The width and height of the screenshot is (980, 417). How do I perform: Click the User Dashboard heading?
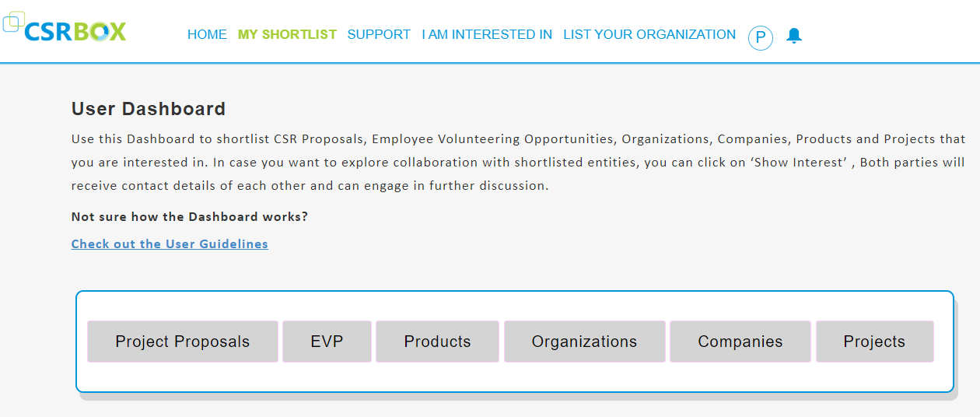(149, 109)
